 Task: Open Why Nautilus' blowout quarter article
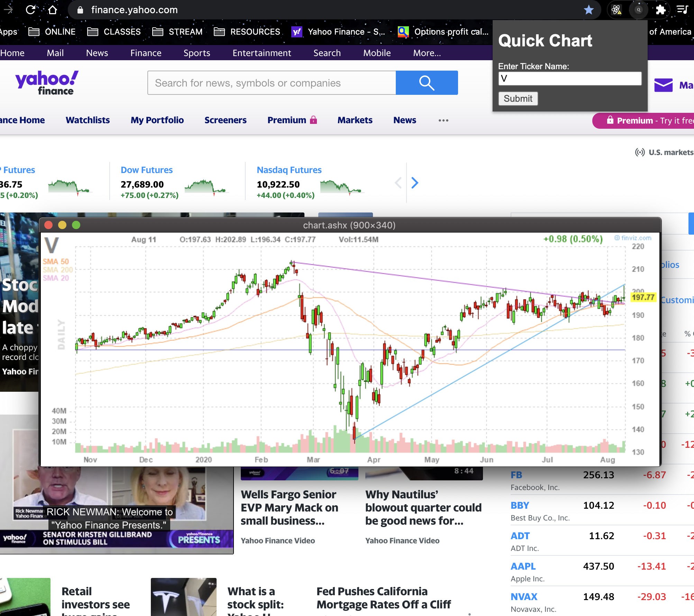423,508
